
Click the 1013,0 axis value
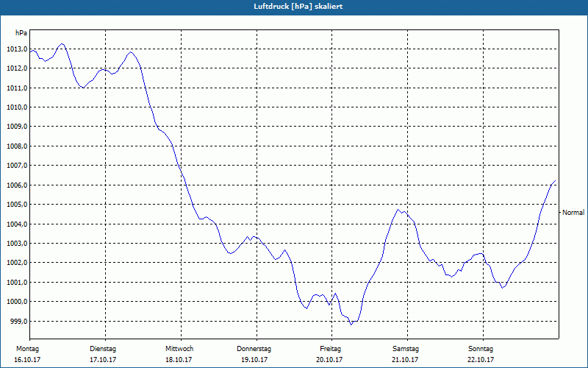pyautogui.click(x=17, y=49)
